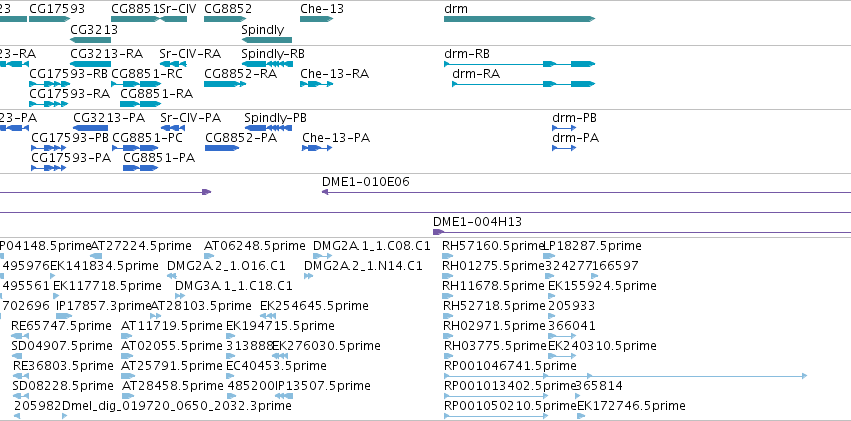Click BAC clone DME1-010E06 label
This screenshot has height=421, width=851.
366,182
